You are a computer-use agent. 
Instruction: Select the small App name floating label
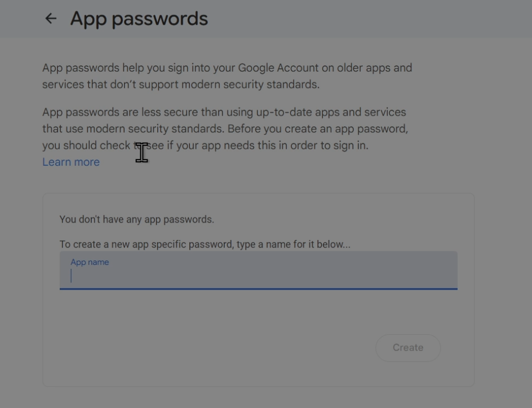coord(90,262)
